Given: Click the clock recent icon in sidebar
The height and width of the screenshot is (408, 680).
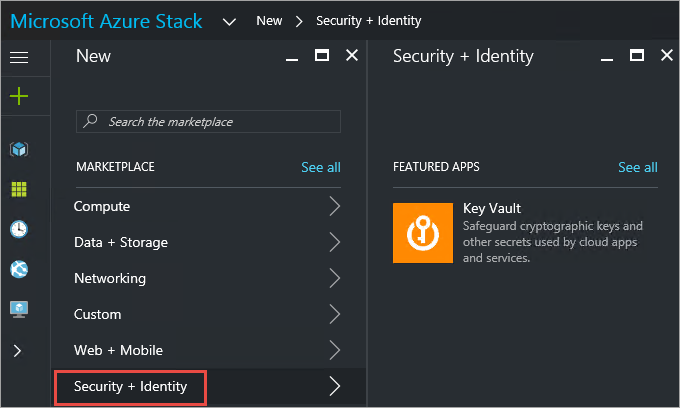Looking at the screenshot, I should [x=19, y=229].
